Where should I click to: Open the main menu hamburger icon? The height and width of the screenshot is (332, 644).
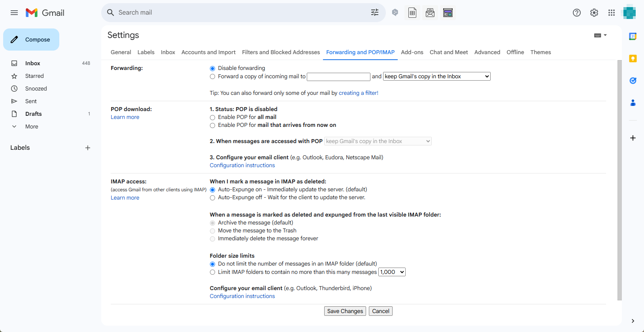pos(14,13)
